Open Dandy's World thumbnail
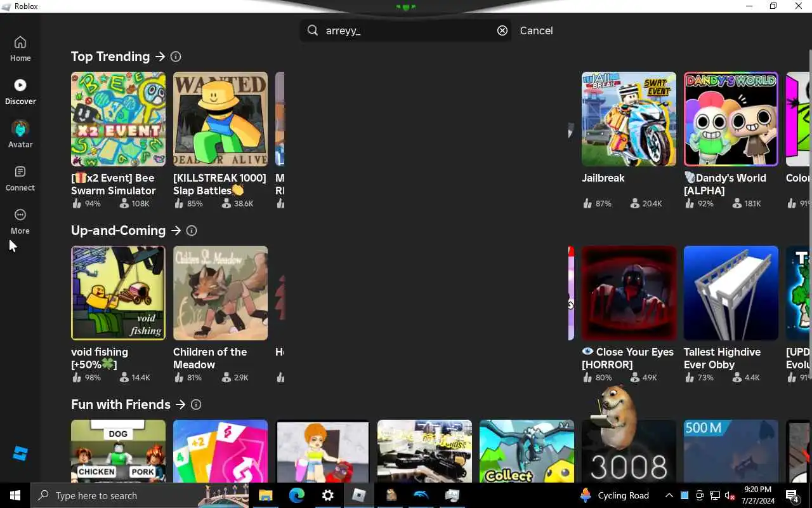The height and width of the screenshot is (508, 812). [x=731, y=119]
